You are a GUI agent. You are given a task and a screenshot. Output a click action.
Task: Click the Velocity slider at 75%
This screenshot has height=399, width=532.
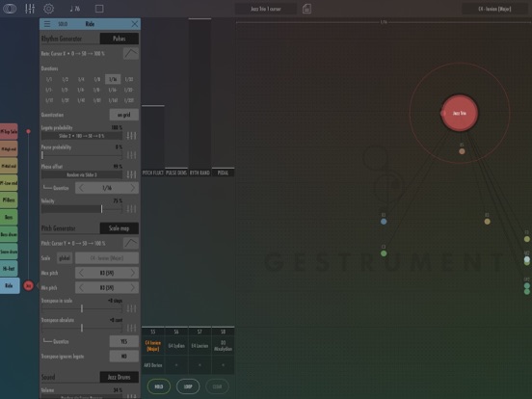coord(81,209)
